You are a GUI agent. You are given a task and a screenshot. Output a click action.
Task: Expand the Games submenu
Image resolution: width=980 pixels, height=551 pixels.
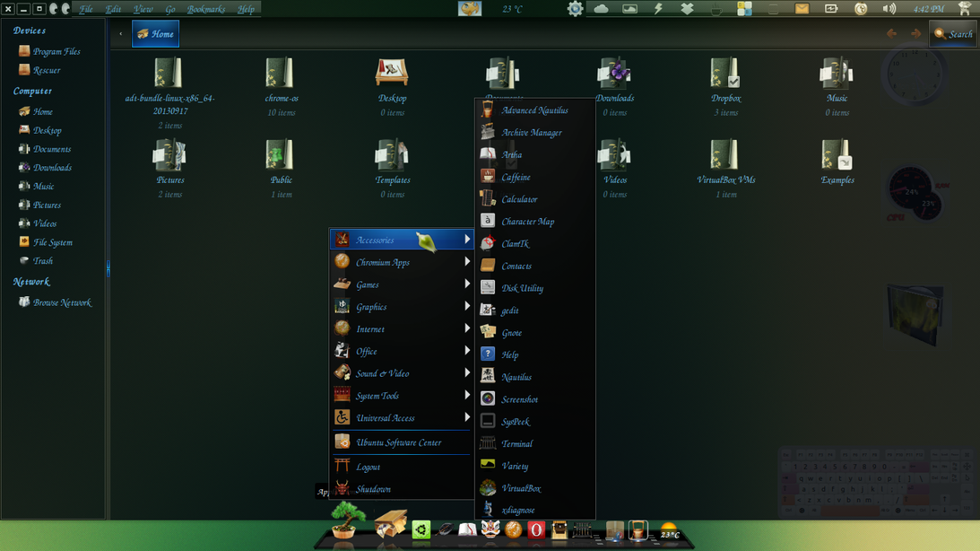click(x=401, y=284)
